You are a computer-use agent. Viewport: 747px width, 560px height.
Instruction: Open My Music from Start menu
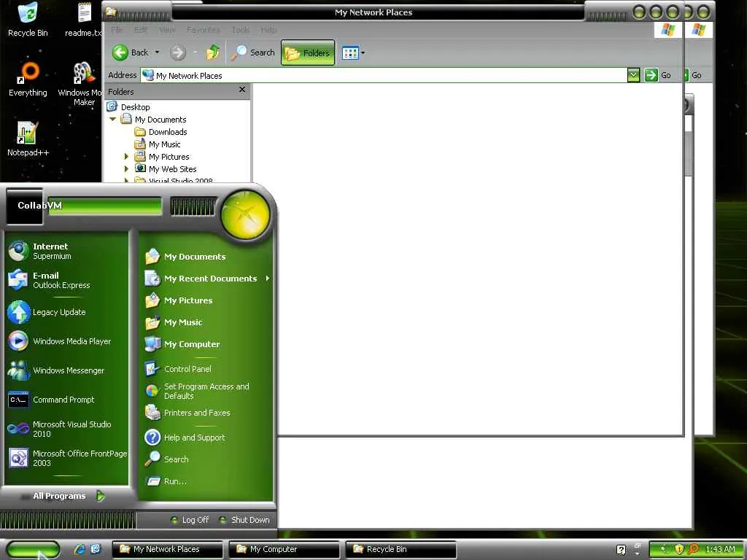pyautogui.click(x=206, y=322)
